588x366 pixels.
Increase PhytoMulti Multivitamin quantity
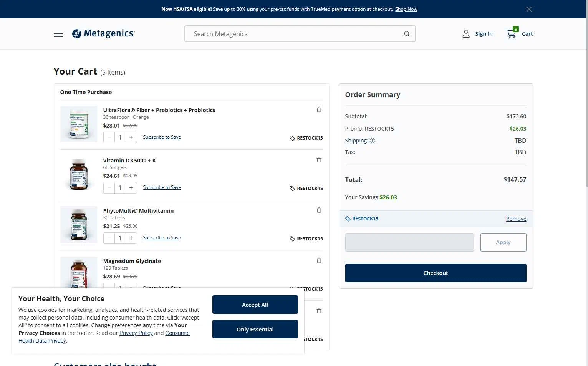coord(131,238)
